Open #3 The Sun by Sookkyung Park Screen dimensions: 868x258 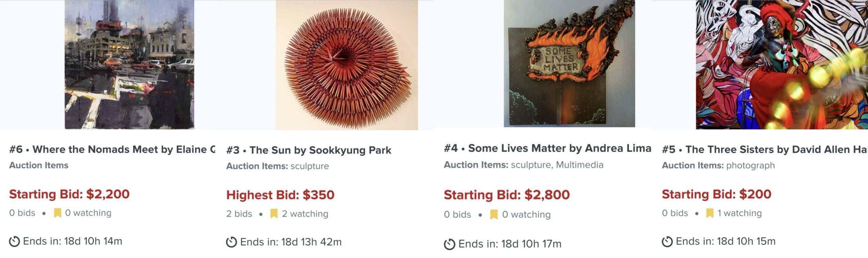tap(309, 150)
